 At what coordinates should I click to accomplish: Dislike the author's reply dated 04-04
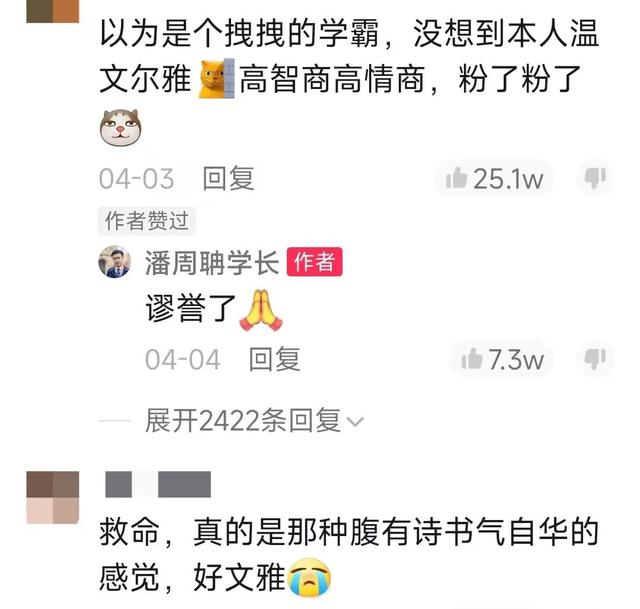(x=595, y=359)
